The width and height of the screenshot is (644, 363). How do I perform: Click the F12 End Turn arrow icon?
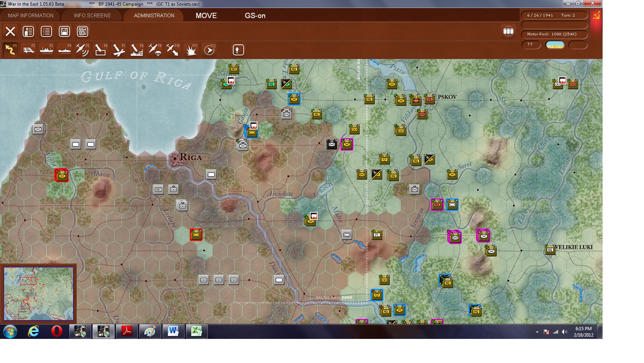209,50
